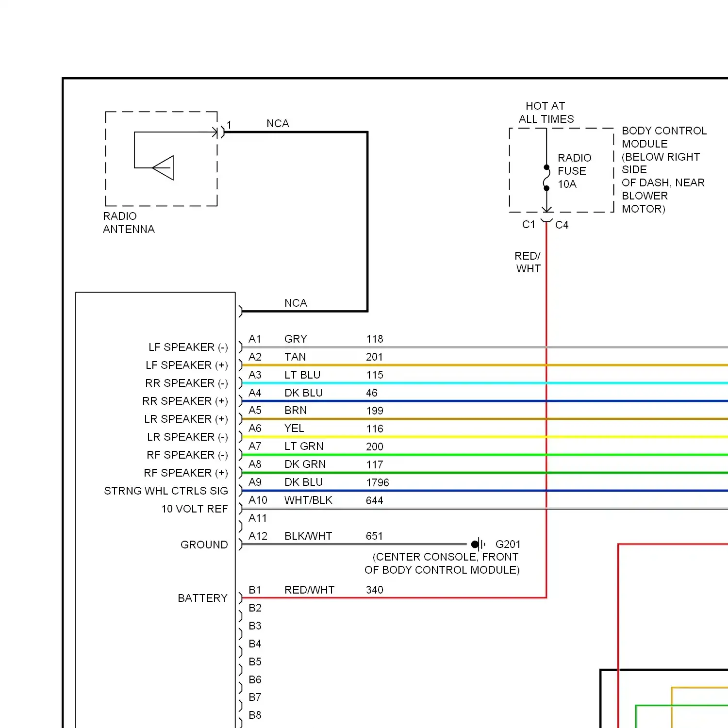Image resolution: width=728 pixels, height=728 pixels.
Task: Click the BLK/WHT wire color text
Action: (309, 536)
